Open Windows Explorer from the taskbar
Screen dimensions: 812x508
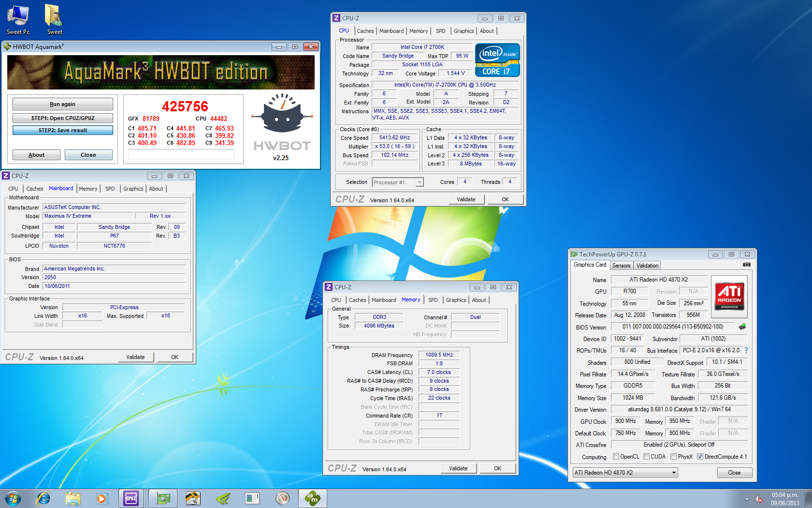click(x=73, y=498)
